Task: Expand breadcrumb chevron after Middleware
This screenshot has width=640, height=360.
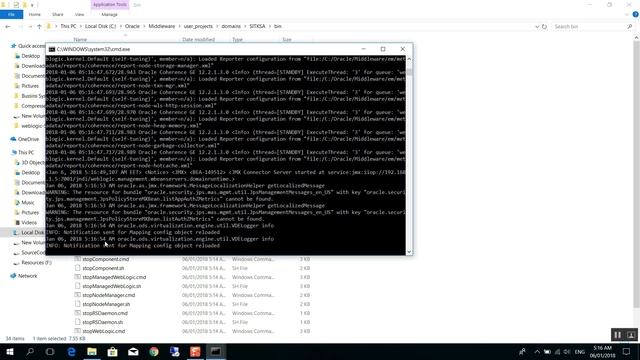Action: 179,26
